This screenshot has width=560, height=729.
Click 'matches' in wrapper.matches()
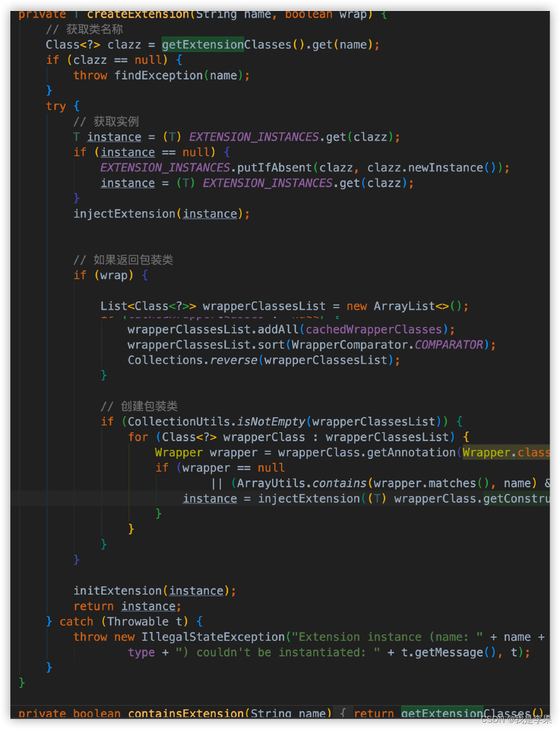pos(452,483)
